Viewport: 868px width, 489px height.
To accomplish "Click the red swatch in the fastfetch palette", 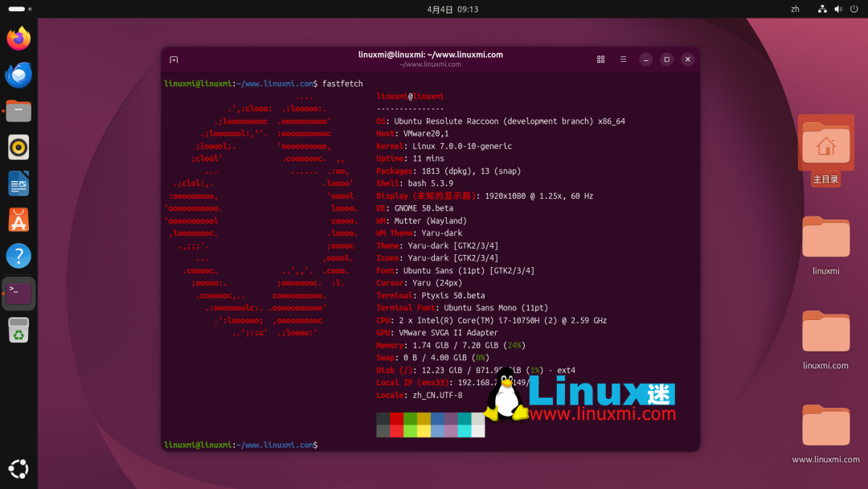I will 397,420.
